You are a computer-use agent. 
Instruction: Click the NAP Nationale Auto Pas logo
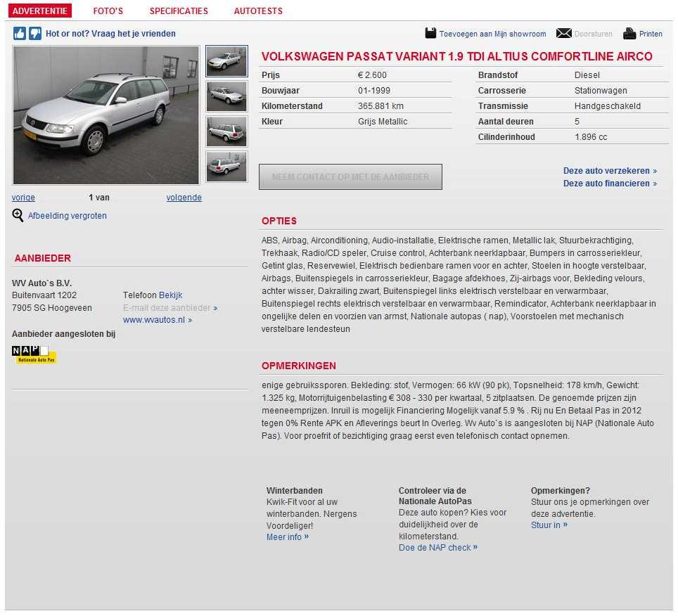34,354
